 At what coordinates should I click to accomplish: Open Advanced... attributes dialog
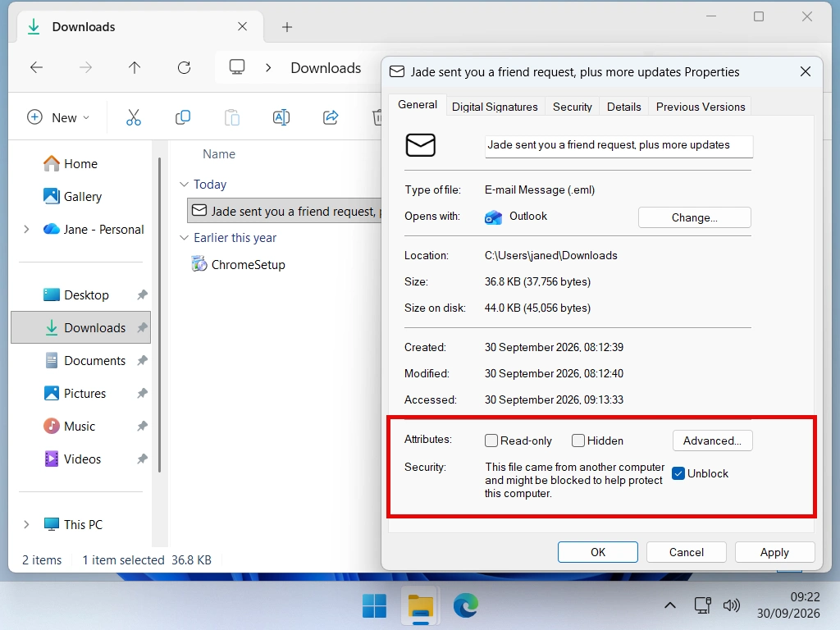[712, 441]
